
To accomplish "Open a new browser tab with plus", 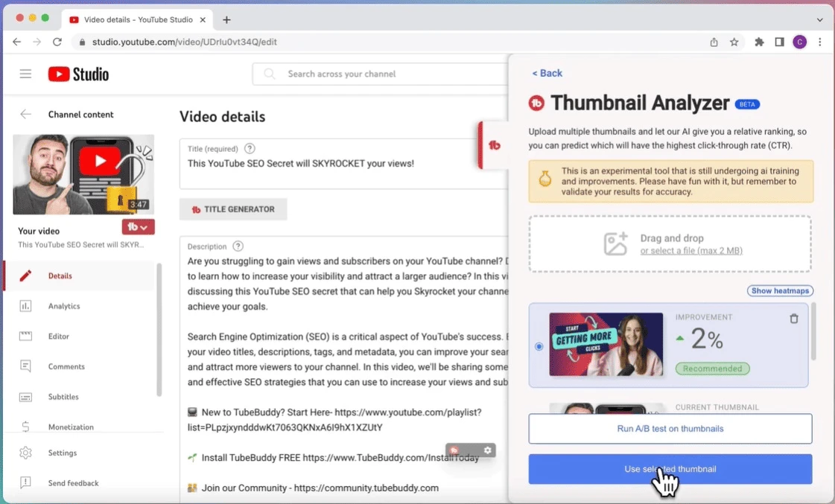I will (x=226, y=19).
